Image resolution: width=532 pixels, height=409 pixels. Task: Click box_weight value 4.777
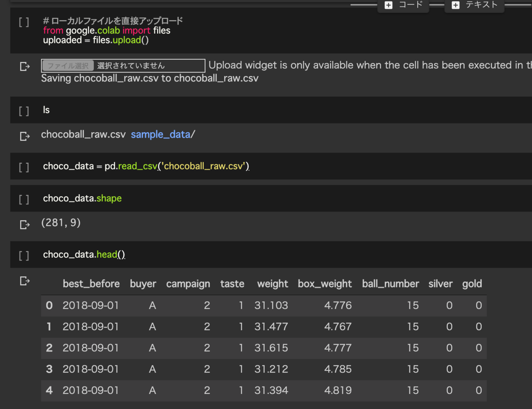pos(338,348)
